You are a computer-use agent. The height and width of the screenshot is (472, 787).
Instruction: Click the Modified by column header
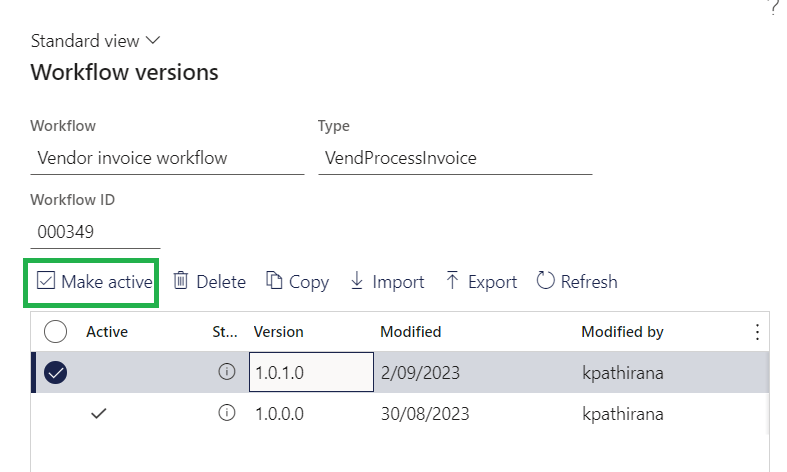622,332
